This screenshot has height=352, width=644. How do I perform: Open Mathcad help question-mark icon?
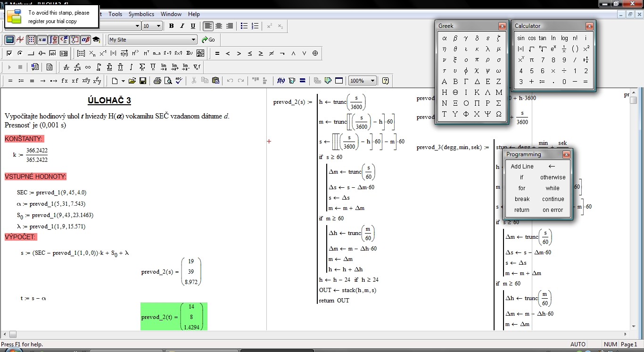tap(385, 81)
